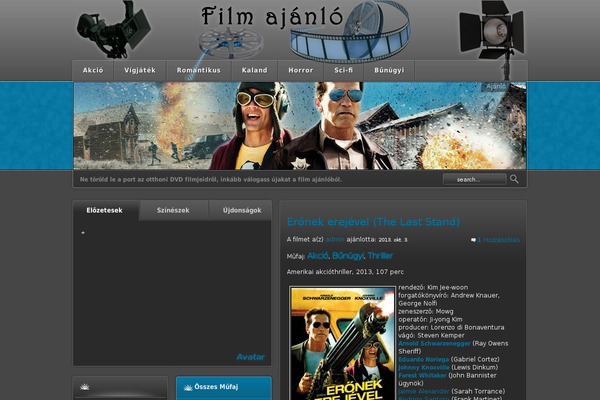The height and width of the screenshot is (400, 600).
Task: Open the Sci-fi genre menu item
Action: pyautogui.click(x=344, y=70)
